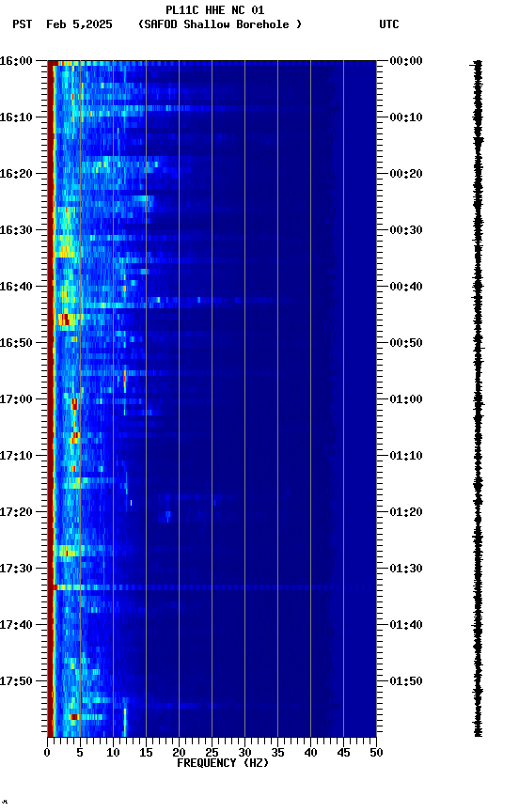The width and height of the screenshot is (519, 812).
Task: Click the seismogram waveform trace at right
Action: (x=478, y=398)
